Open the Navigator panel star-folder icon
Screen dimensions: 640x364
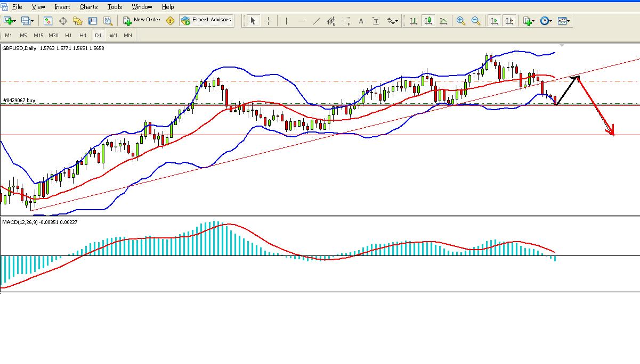tap(78, 21)
